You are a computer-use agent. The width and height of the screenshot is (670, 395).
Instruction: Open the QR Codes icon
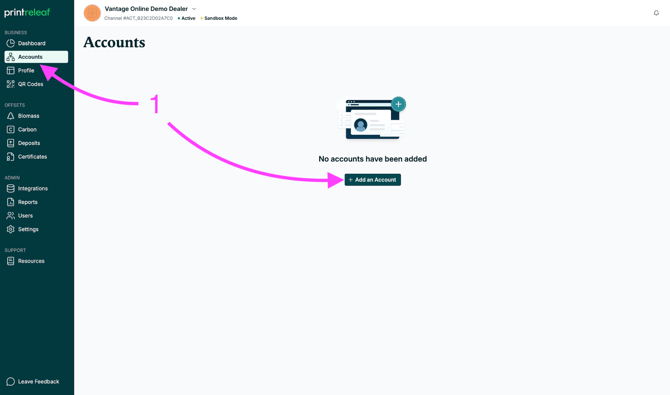(x=11, y=84)
